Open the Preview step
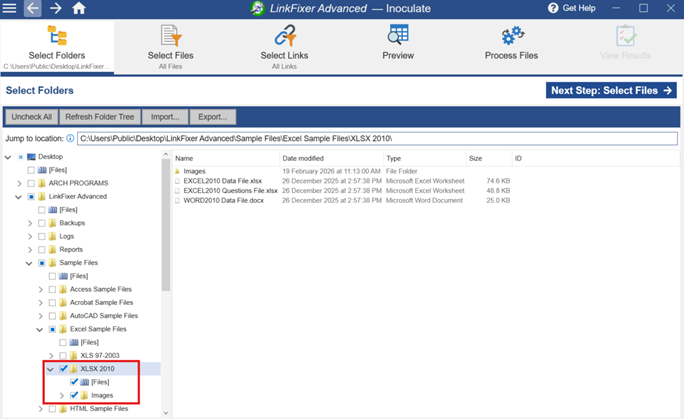Viewport: 684px width, 419px height. point(398,43)
